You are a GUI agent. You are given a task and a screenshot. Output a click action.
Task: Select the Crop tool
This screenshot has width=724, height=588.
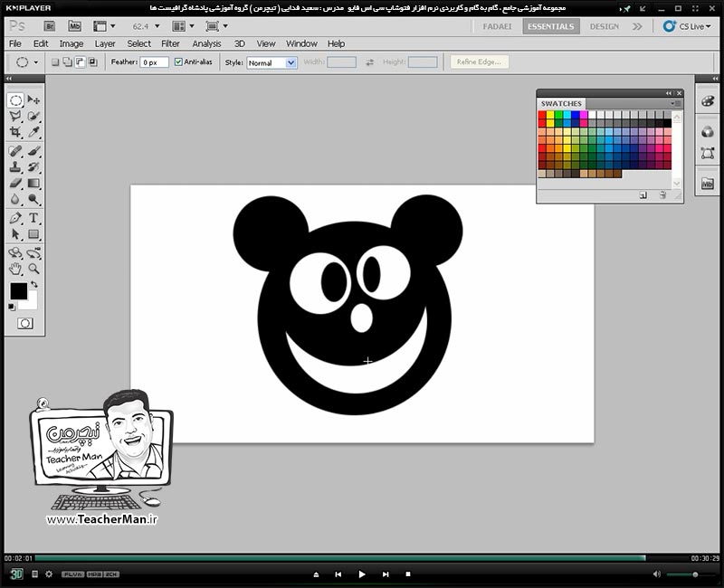(x=15, y=132)
